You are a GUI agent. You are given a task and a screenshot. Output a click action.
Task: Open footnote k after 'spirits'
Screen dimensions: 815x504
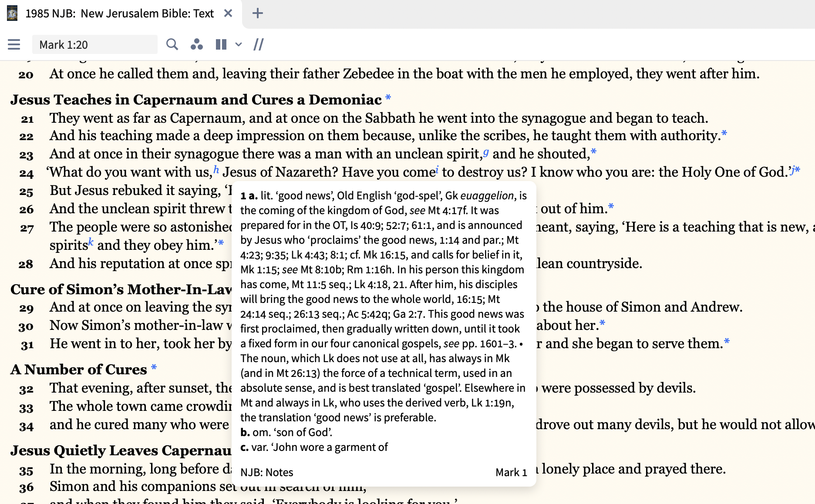point(91,242)
